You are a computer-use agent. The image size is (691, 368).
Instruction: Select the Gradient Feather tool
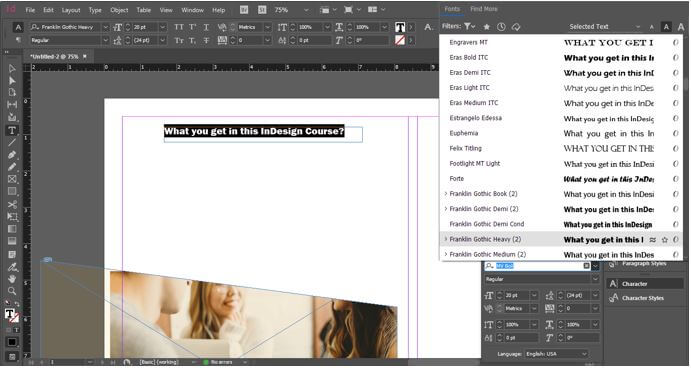[12, 241]
